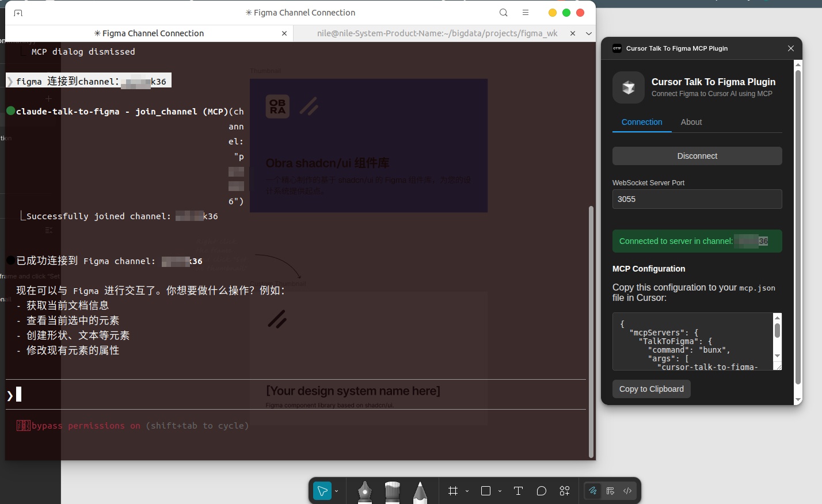
Task: Select the Pen tool
Action: point(364,491)
